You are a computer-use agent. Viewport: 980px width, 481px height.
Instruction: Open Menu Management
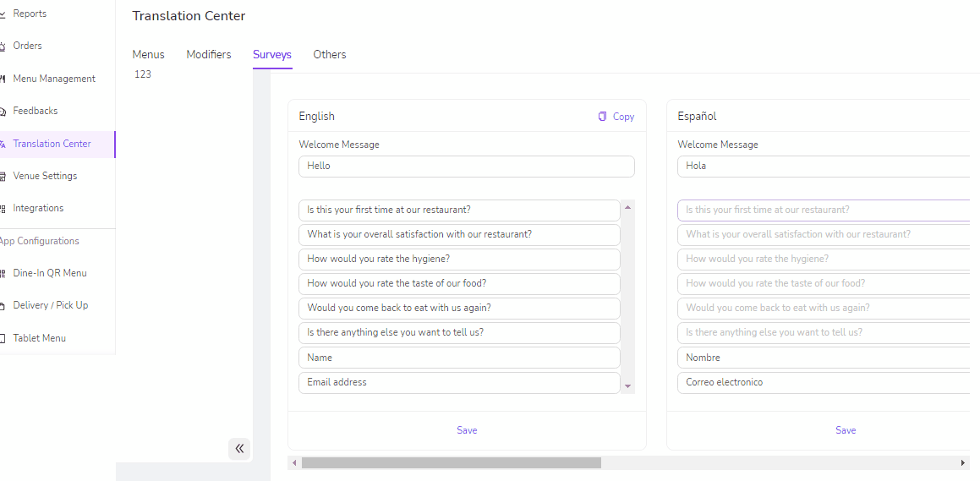54,79
